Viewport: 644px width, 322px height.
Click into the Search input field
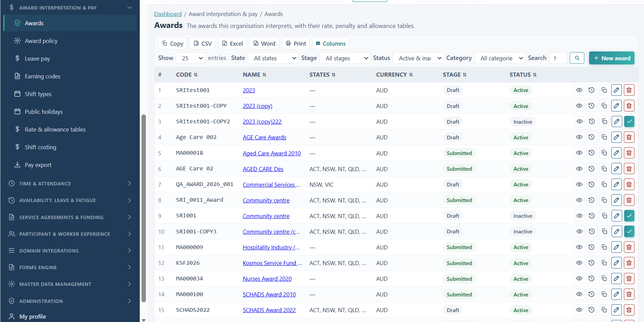(558, 58)
